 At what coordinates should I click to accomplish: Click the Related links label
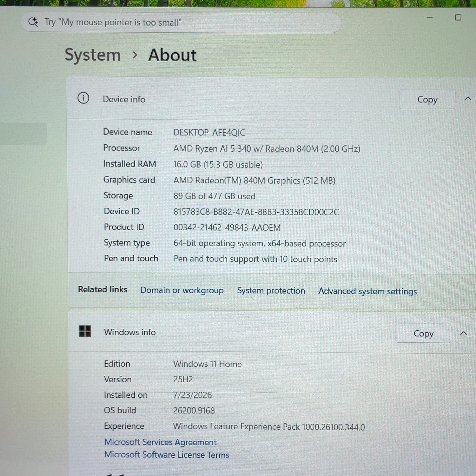(x=102, y=289)
